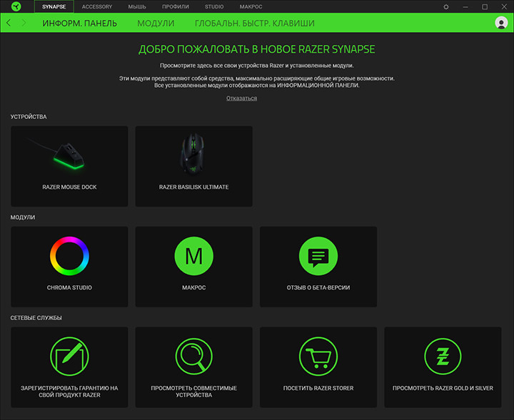This screenshot has height=420, width=514.
Task: Open the МЫШЬ tab
Action: tap(137, 6)
